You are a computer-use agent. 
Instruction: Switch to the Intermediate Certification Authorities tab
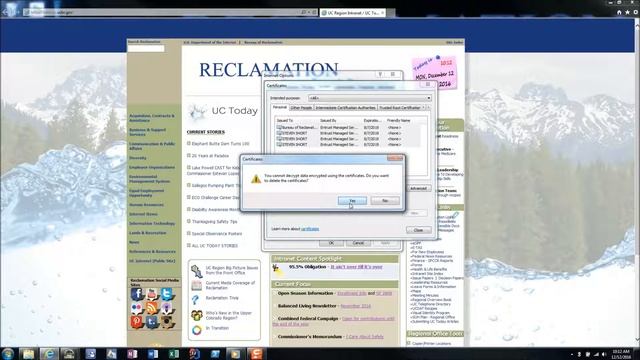tap(345, 108)
